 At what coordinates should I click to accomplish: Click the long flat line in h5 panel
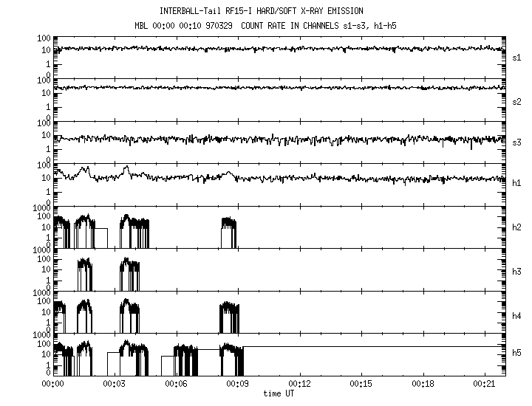coord(369,346)
